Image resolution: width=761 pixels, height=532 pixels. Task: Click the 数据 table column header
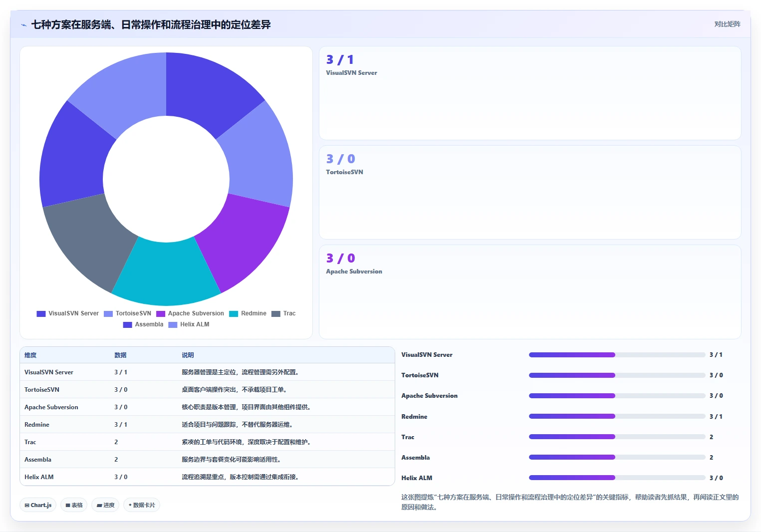120,355
